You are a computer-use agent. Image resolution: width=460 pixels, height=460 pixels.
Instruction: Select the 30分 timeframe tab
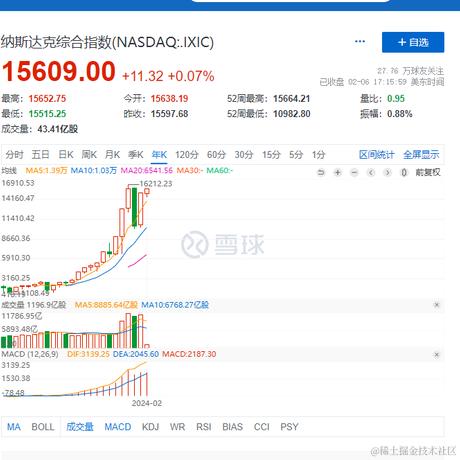(244, 155)
